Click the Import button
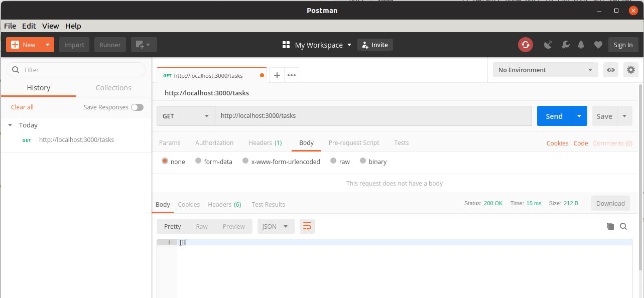This screenshot has height=298, width=644. click(74, 45)
